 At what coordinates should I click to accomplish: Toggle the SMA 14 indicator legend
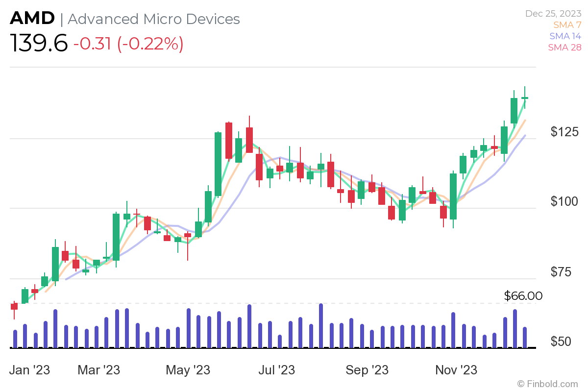pos(564,36)
